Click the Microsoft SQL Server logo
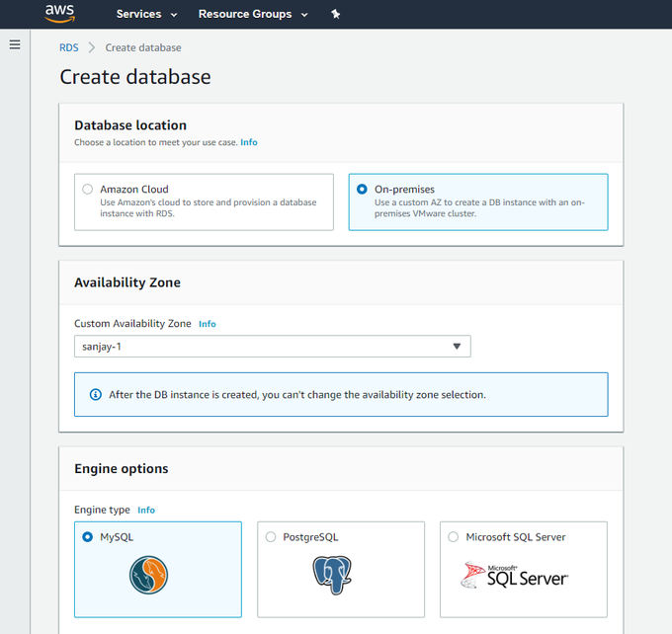Viewport: 672px width, 634px height. (514, 576)
